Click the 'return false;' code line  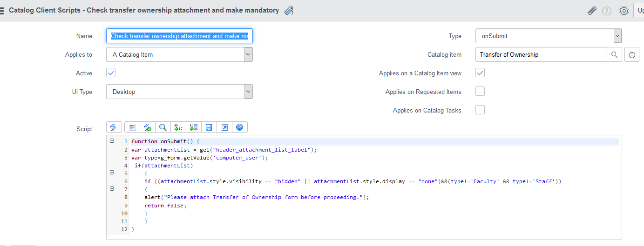click(165, 205)
